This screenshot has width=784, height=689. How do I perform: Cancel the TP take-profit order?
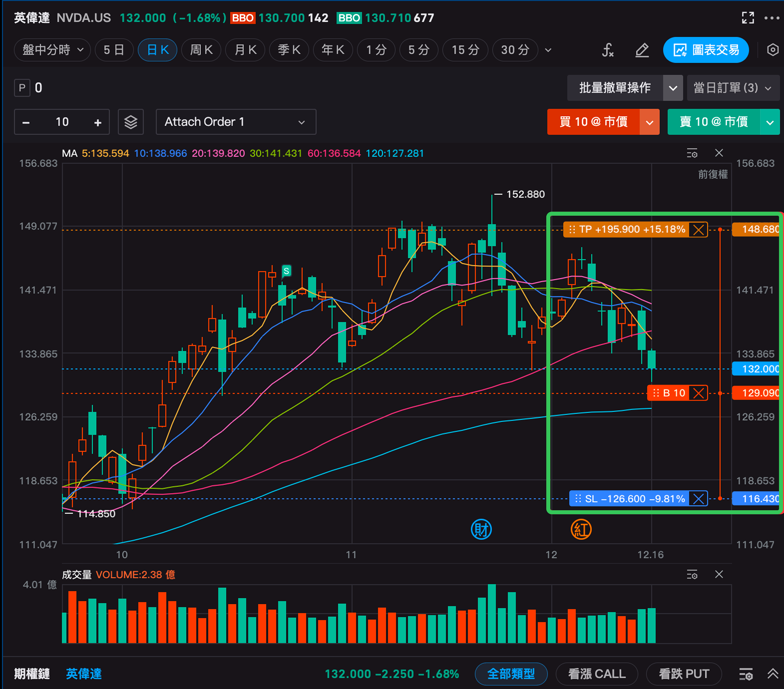[698, 230]
